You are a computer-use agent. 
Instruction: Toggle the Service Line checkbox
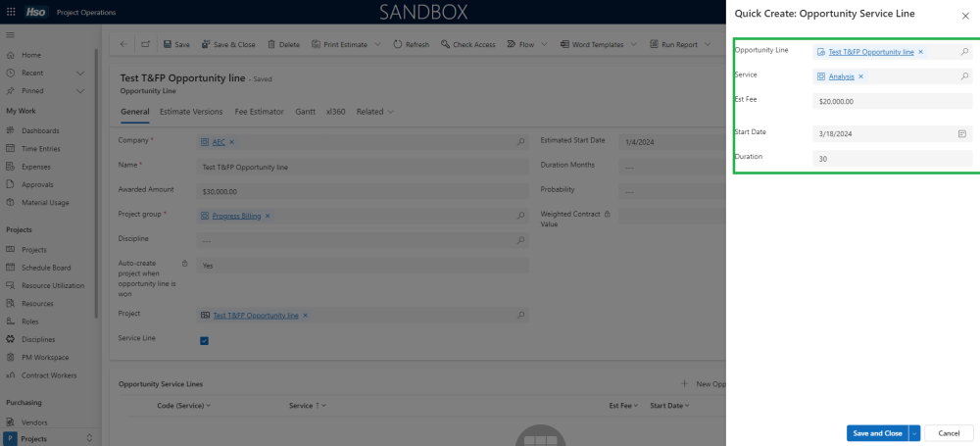[205, 341]
